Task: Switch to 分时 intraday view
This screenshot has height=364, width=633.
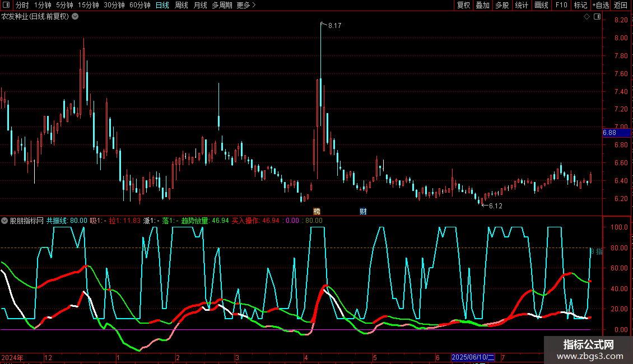Action: pos(22,5)
